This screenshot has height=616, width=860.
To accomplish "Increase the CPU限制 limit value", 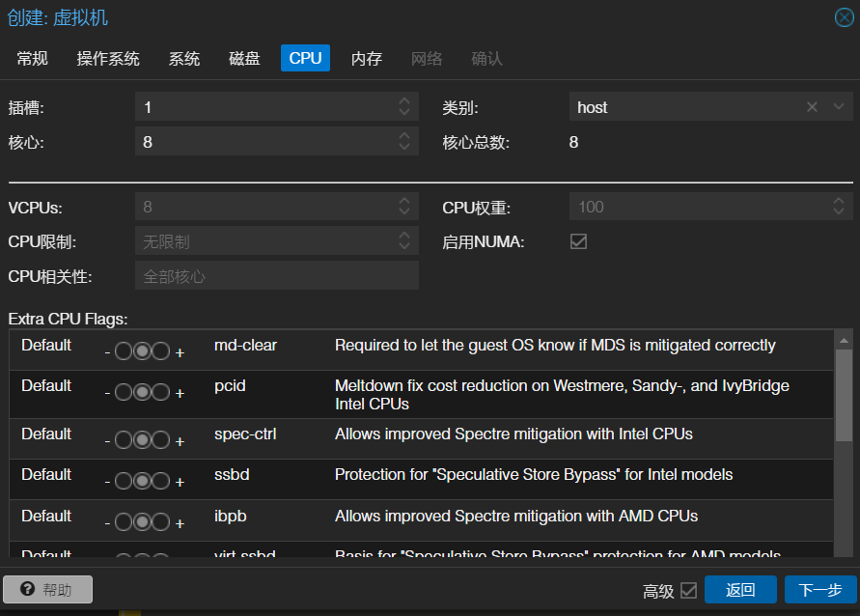I will pyautogui.click(x=404, y=236).
